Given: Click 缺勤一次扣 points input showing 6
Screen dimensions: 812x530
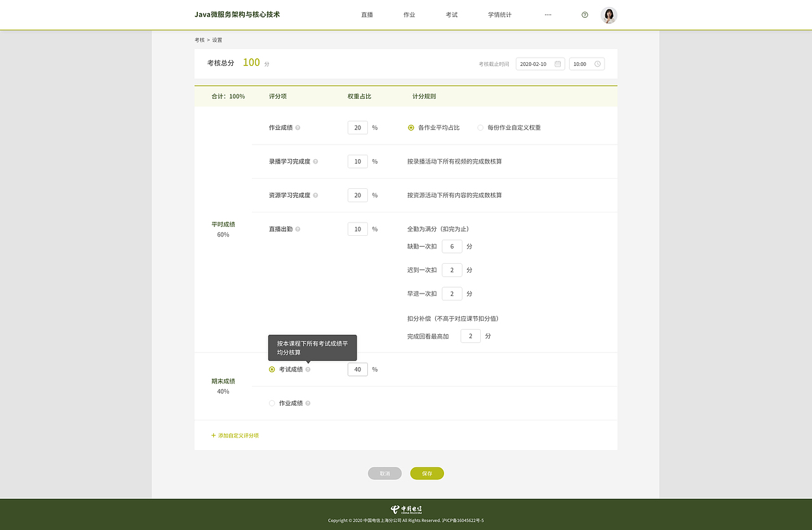Looking at the screenshot, I should click(x=452, y=246).
